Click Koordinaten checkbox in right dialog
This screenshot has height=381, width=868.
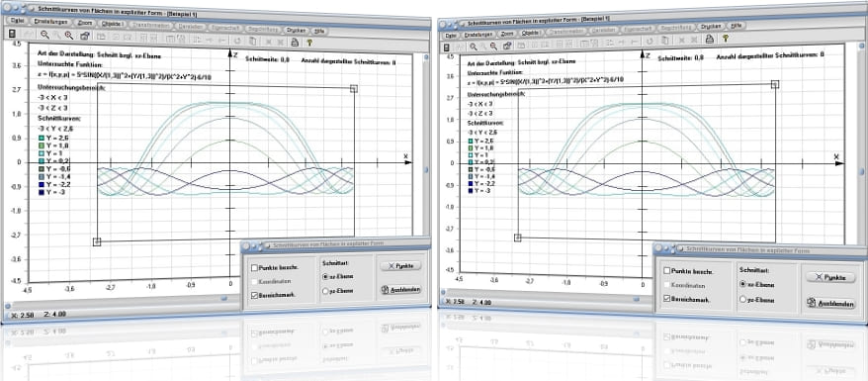666,285
